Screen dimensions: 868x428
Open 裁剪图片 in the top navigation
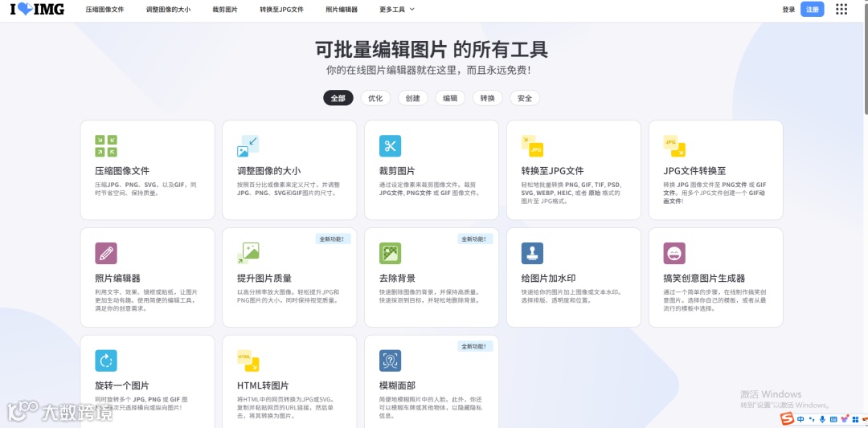225,10
